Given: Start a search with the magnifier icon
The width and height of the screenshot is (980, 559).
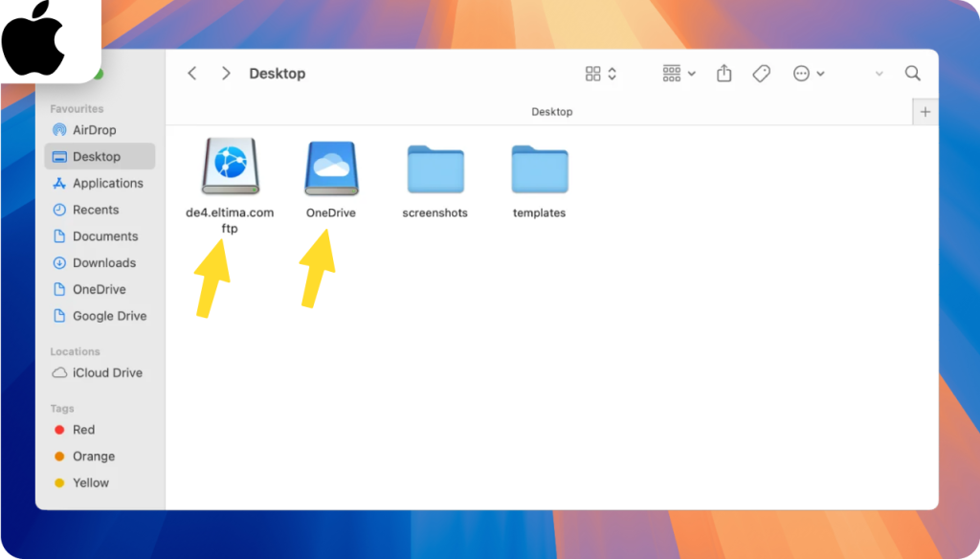Looking at the screenshot, I should pyautogui.click(x=912, y=73).
